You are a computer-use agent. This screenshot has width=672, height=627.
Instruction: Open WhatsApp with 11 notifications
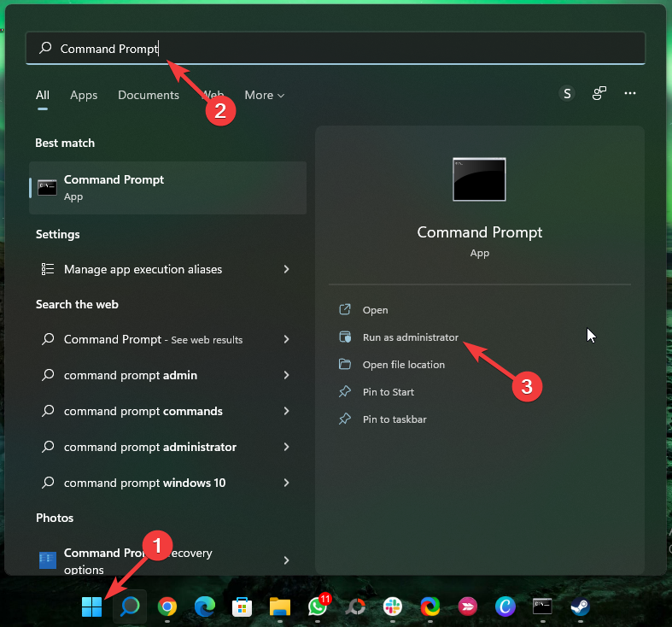[x=318, y=606]
